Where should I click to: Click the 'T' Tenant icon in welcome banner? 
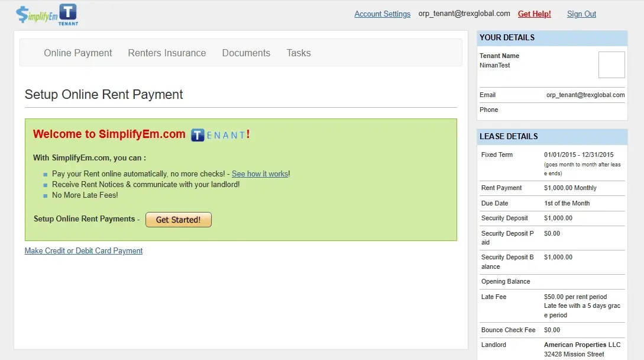199,134
